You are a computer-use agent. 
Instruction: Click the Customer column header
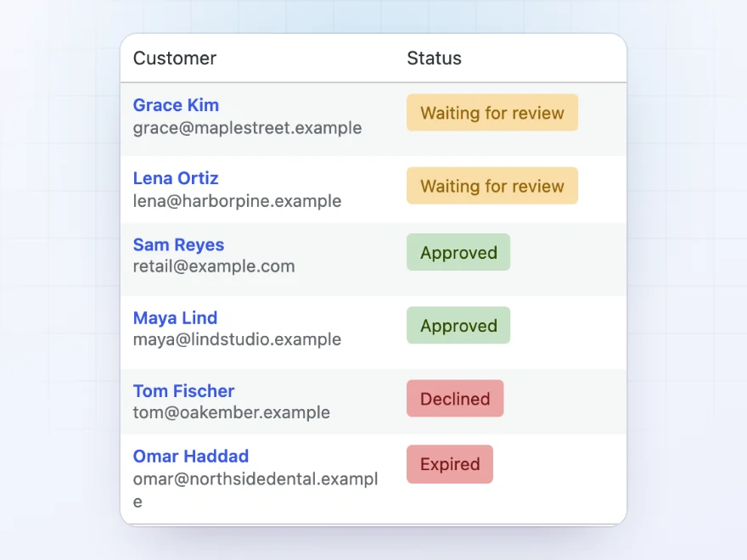click(x=174, y=58)
